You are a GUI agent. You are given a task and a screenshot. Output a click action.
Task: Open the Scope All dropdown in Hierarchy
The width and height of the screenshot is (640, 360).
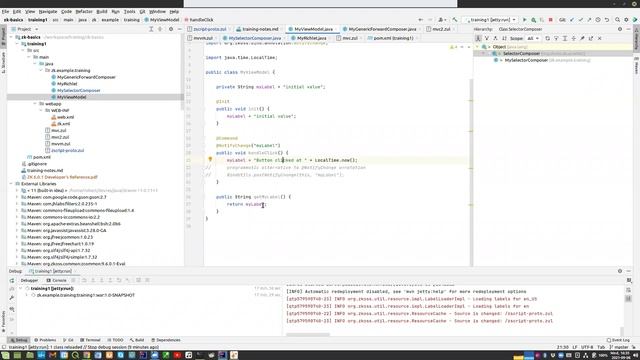(533, 38)
